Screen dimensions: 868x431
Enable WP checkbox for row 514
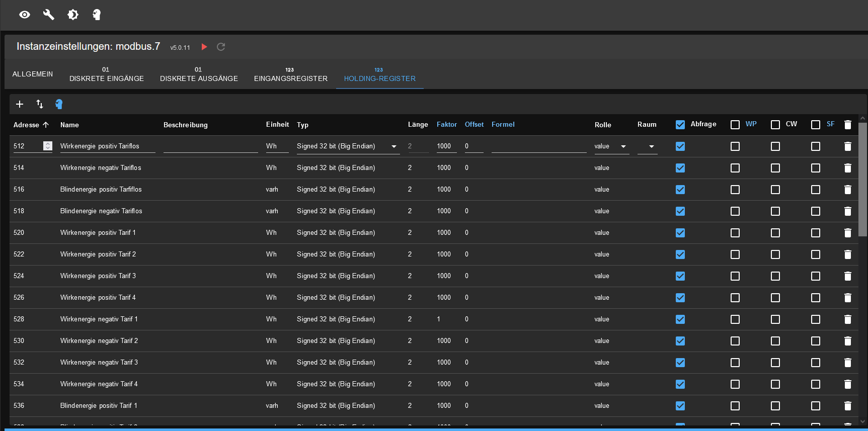(735, 168)
